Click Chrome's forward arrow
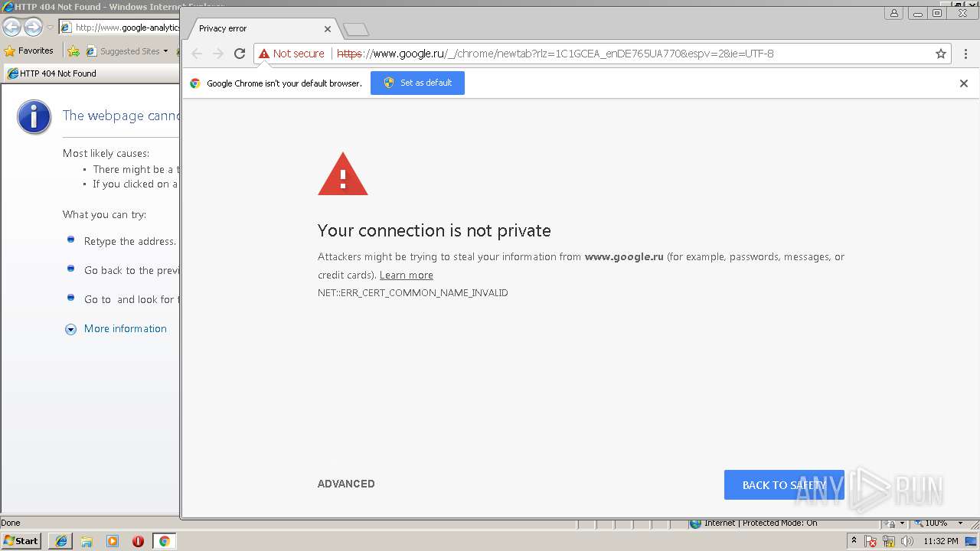Screen dimensions: 980x551 [x=218, y=54]
